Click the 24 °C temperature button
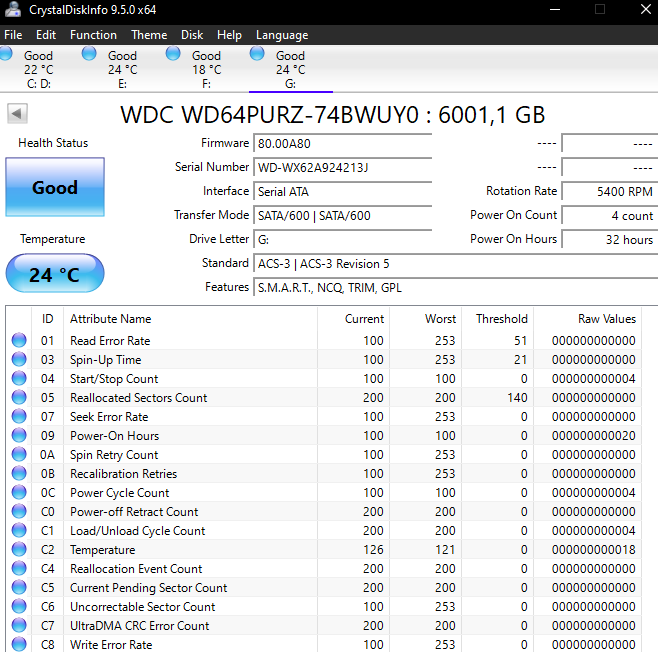The height and width of the screenshot is (652, 658). [55, 274]
